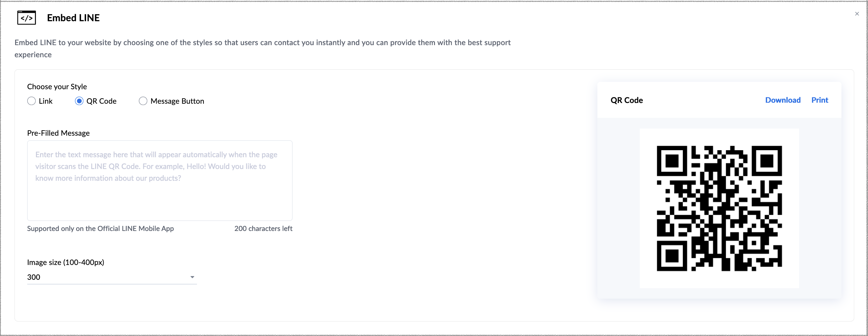Click the Choose your Style heading
Image resolution: width=868 pixels, height=336 pixels.
click(x=57, y=87)
